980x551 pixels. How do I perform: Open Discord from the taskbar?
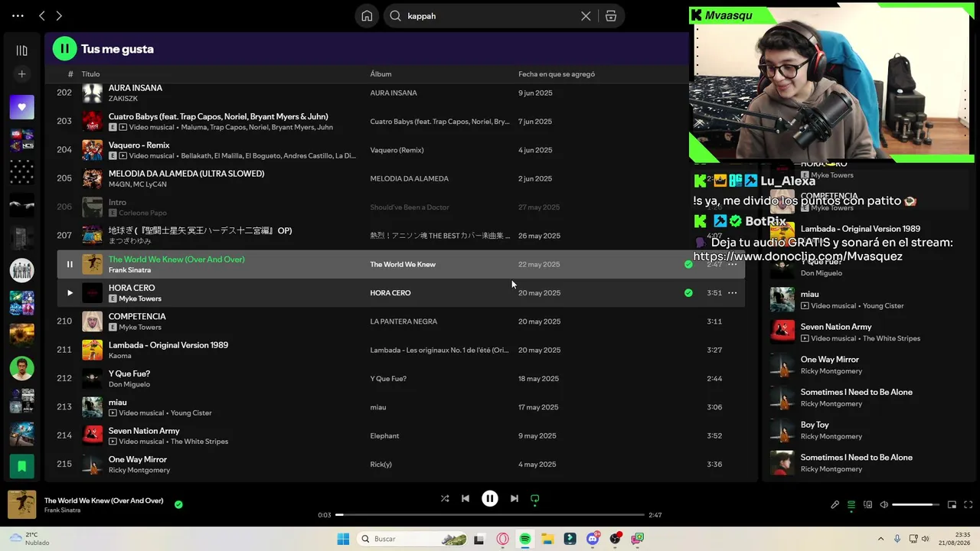(593, 539)
